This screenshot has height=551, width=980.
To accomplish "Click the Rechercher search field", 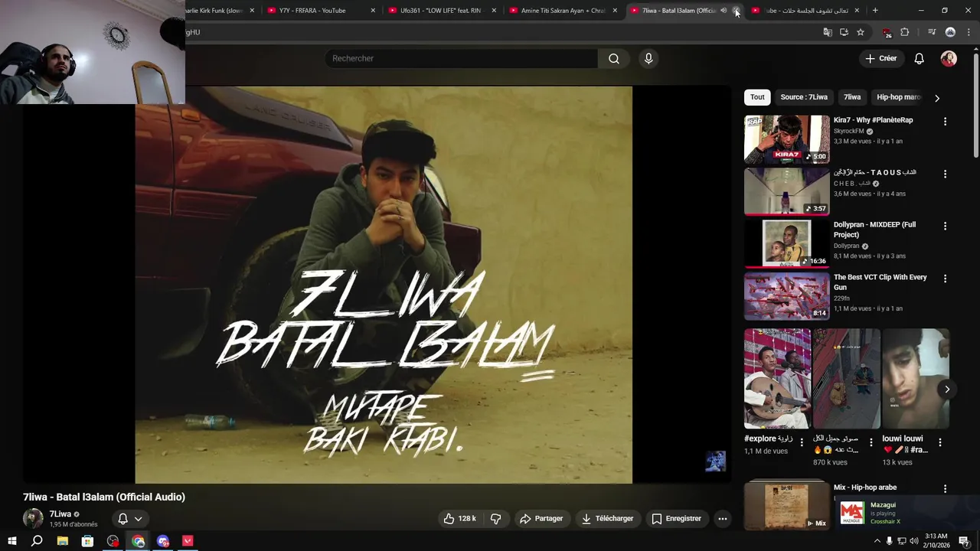I will (462, 58).
